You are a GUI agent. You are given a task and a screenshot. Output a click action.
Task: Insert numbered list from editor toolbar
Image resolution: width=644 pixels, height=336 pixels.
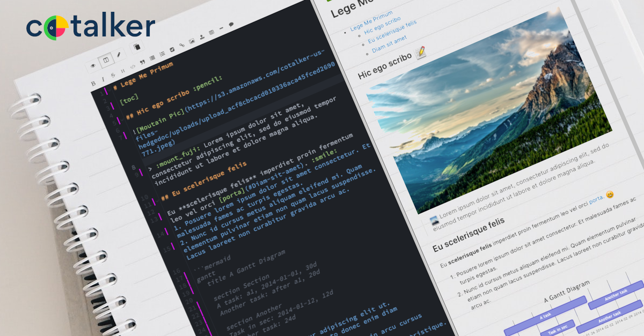(162, 54)
